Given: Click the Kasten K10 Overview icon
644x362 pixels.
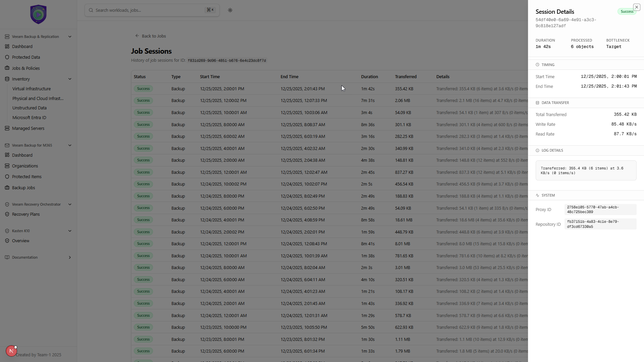Looking at the screenshot, I should [x=7, y=241].
